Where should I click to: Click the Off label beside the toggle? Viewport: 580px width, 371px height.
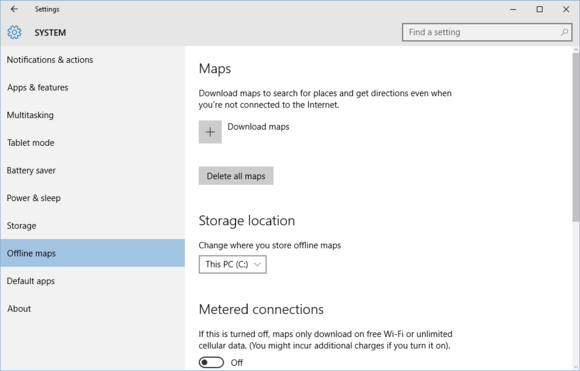pyautogui.click(x=237, y=362)
